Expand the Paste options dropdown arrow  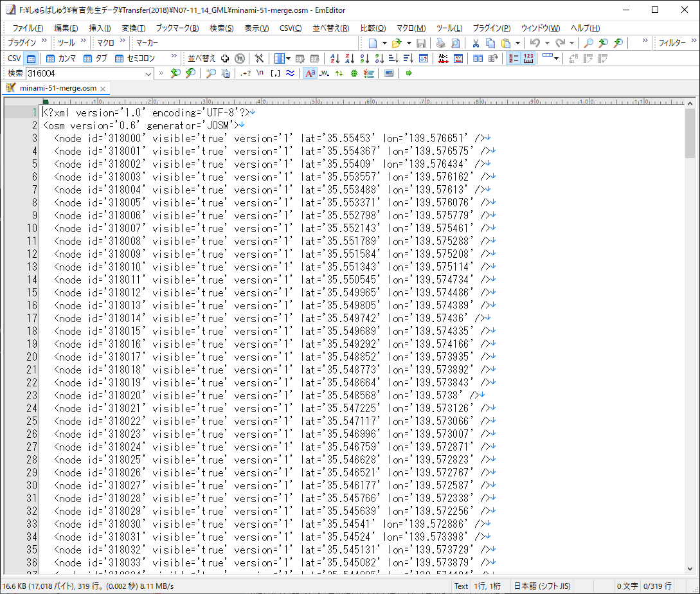coord(517,43)
